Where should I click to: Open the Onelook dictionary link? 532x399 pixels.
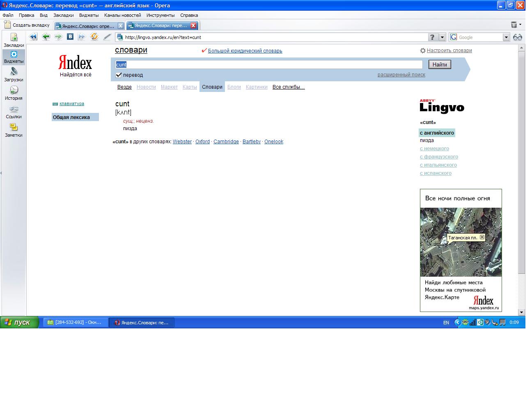point(274,142)
